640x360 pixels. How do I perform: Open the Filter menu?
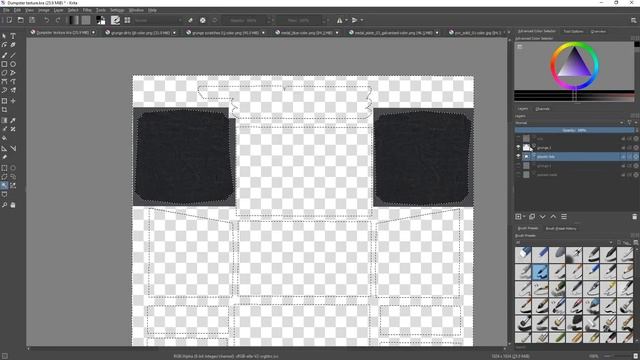pos(87,10)
